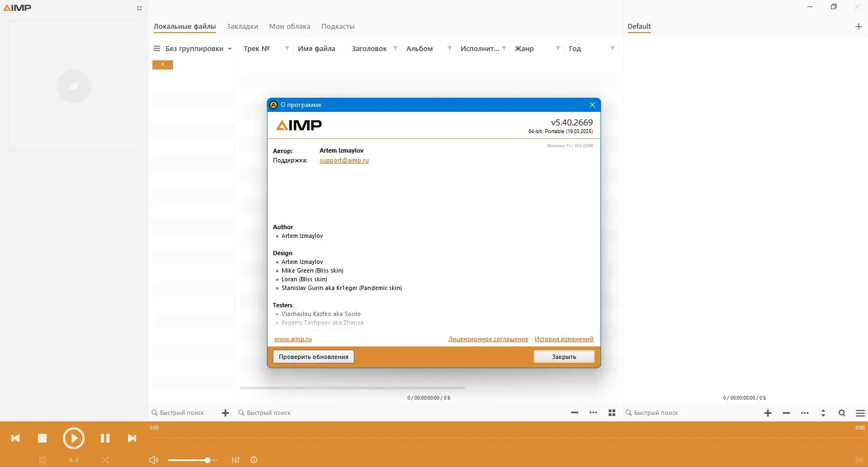Image resolution: width=868 pixels, height=467 pixels.
Task: Click the Проверить обновления button
Action: tap(314, 357)
